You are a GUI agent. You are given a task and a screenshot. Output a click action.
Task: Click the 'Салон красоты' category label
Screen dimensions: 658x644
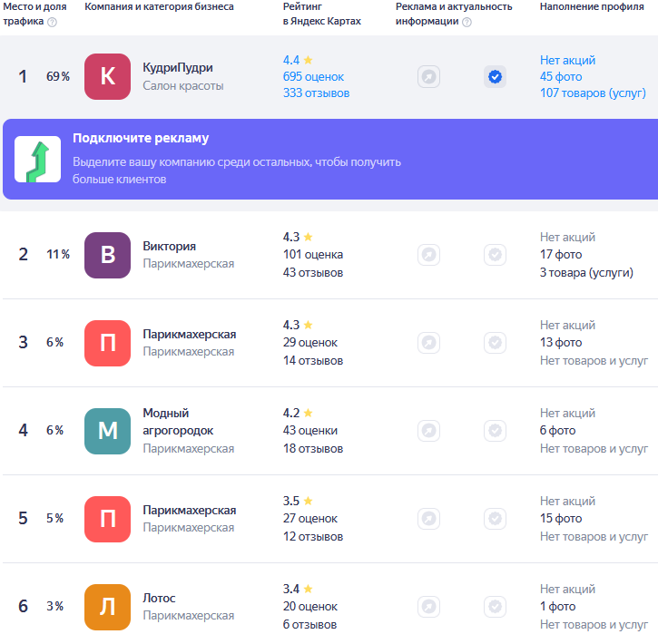[x=183, y=85]
